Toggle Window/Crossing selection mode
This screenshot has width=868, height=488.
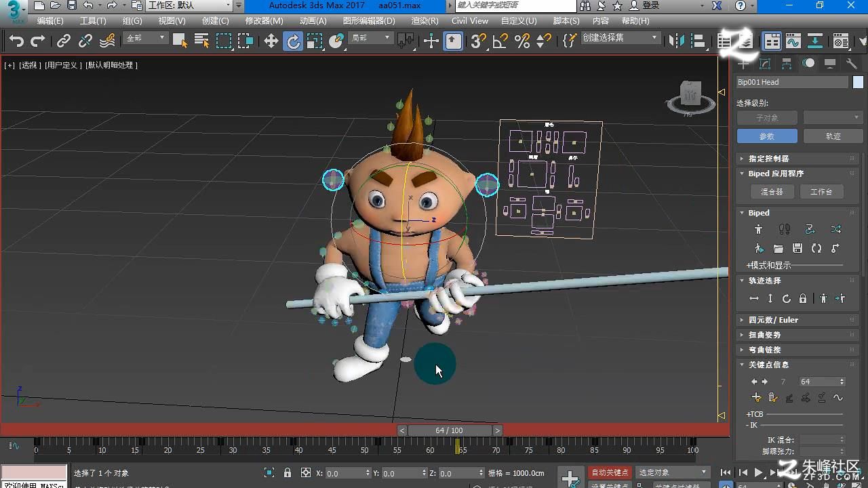click(245, 41)
